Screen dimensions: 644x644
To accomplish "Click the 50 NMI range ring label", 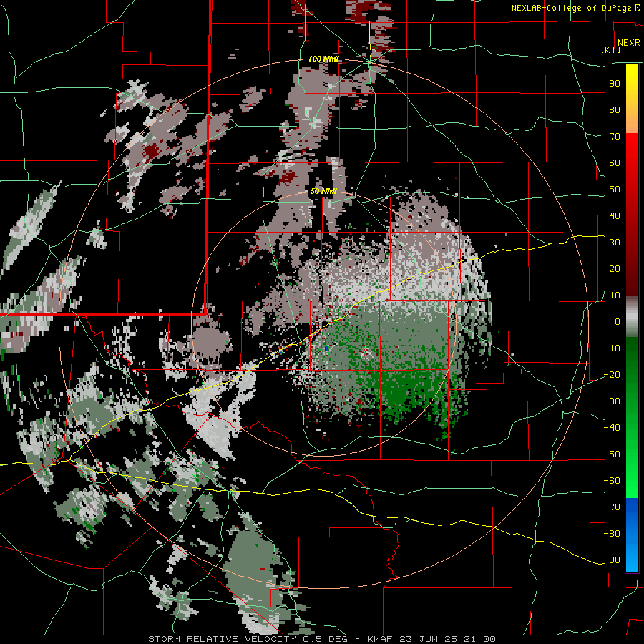I will pos(323,191).
